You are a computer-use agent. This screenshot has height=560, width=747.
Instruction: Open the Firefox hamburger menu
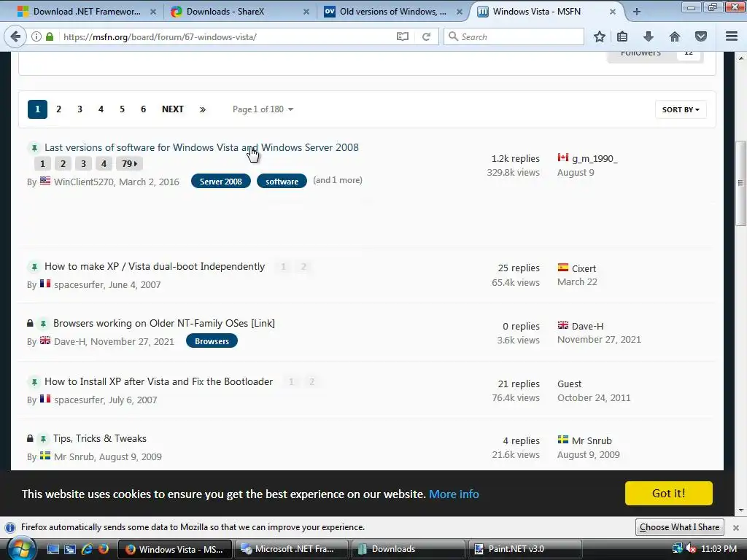[x=732, y=36]
